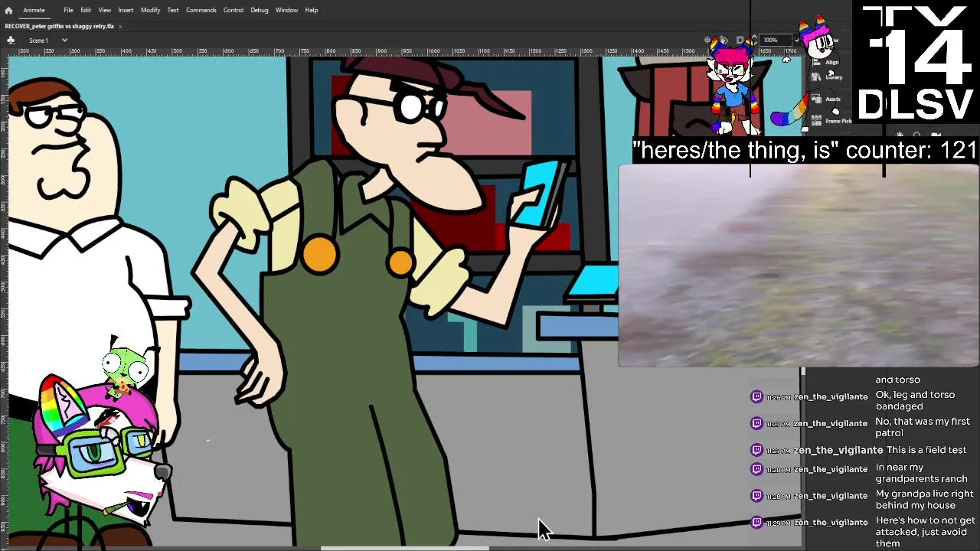Expand the Scene 1 dropdown

pyautogui.click(x=64, y=40)
